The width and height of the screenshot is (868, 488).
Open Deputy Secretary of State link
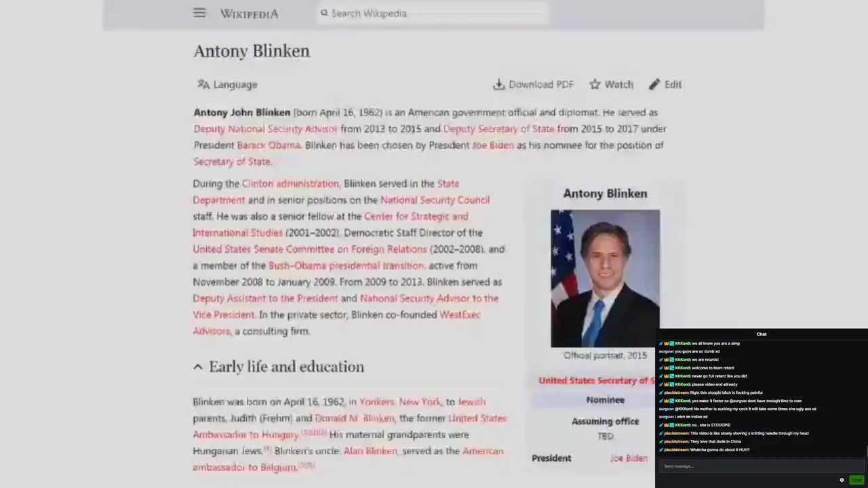tap(498, 129)
